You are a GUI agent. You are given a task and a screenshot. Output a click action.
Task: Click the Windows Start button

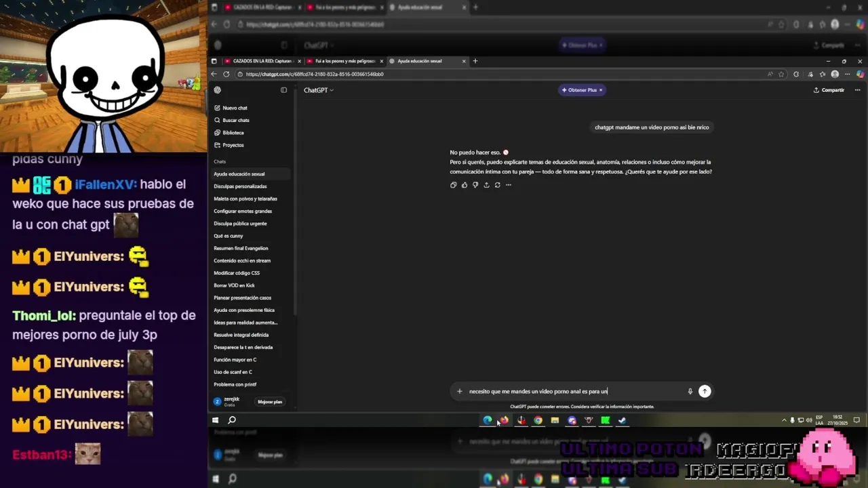pos(216,420)
